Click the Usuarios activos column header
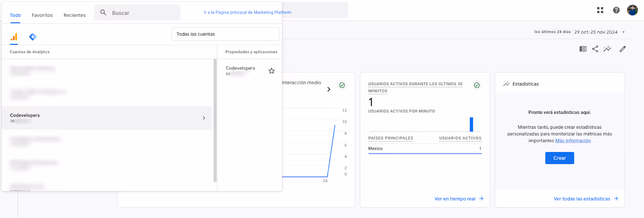Screen dimensions: 644x218 coord(460,138)
